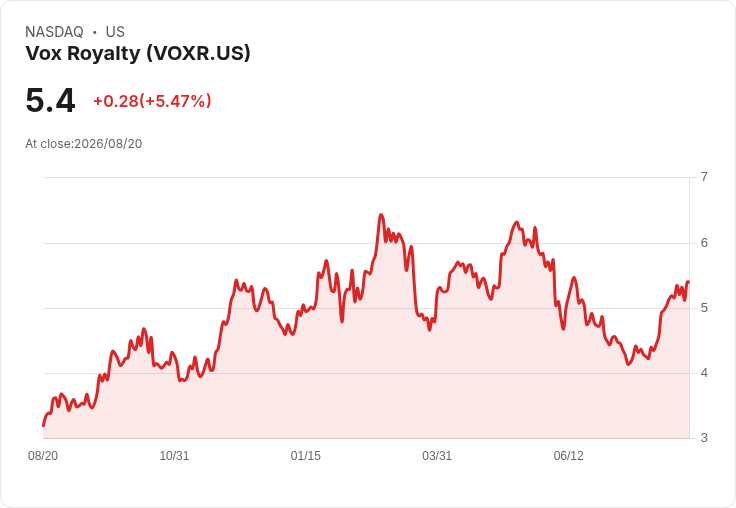Screen dimensions: 736x508
Task: Click the At close date text
Action: pos(84,144)
